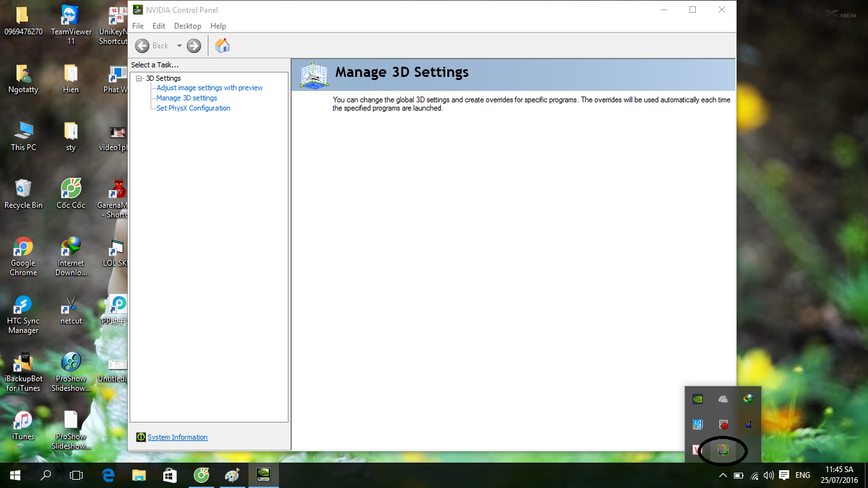
Task: Click the NVIDIA Control Panel title bar icon
Action: [137, 10]
